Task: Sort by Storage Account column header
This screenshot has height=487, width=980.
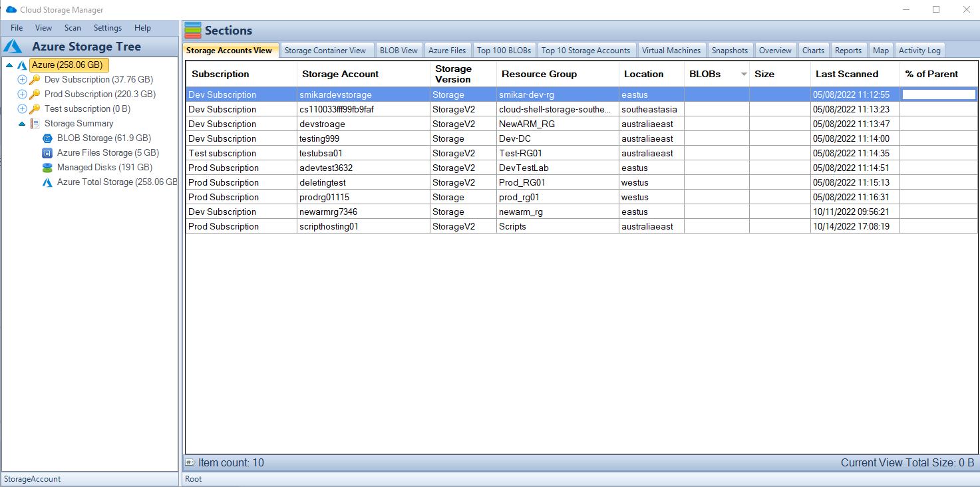Action: pyautogui.click(x=340, y=74)
